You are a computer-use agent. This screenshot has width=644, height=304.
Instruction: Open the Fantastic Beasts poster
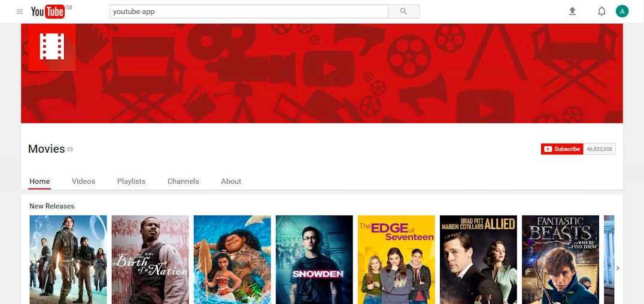pos(561,260)
